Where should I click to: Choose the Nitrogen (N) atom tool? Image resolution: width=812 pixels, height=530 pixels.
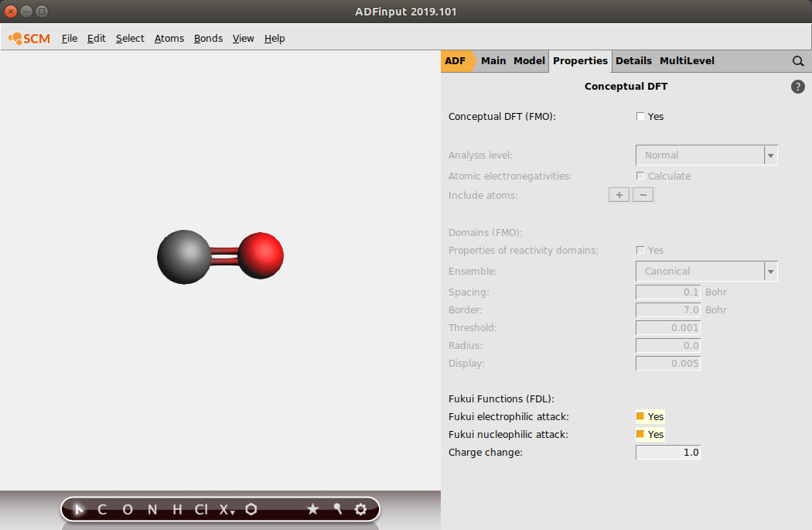pyautogui.click(x=152, y=510)
